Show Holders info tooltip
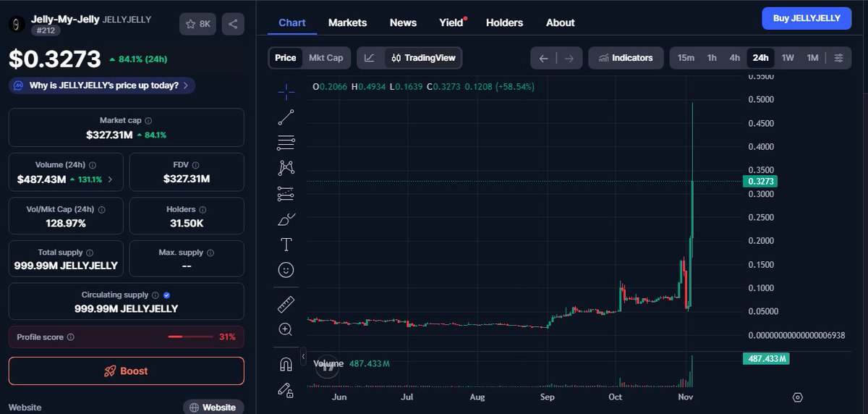Screen dimensions: 868x414 pos(203,209)
